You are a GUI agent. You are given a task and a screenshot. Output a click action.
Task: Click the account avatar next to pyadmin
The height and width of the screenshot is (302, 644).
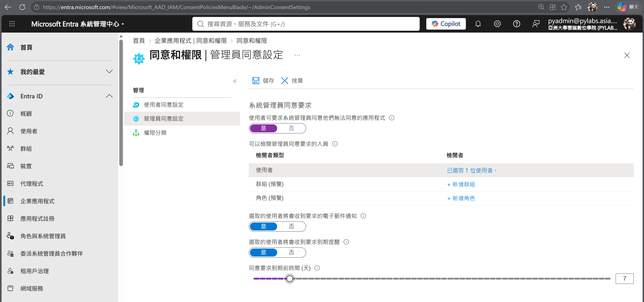[x=629, y=24]
